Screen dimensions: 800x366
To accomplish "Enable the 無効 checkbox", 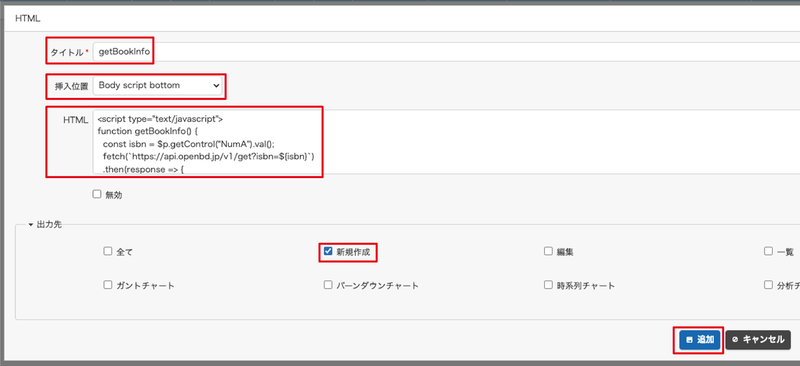I will (x=96, y=194).
